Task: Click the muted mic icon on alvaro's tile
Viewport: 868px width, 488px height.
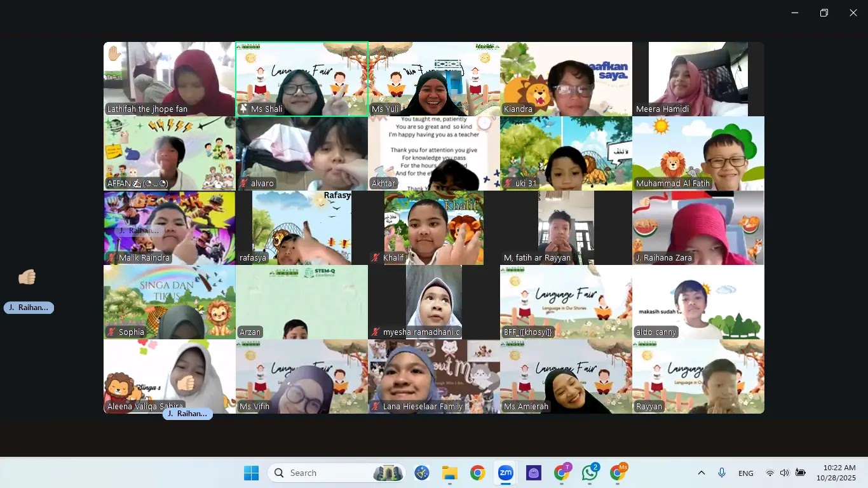Action: [242, 183]
